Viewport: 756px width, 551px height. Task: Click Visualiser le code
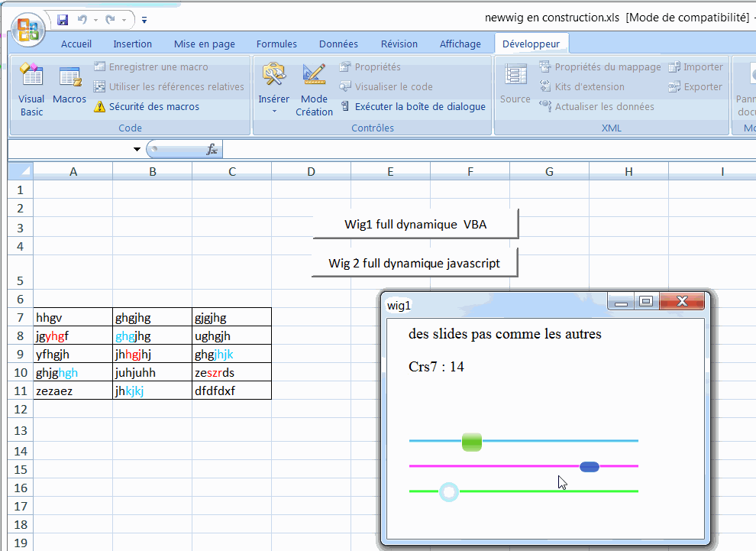[x=386, y=86]
